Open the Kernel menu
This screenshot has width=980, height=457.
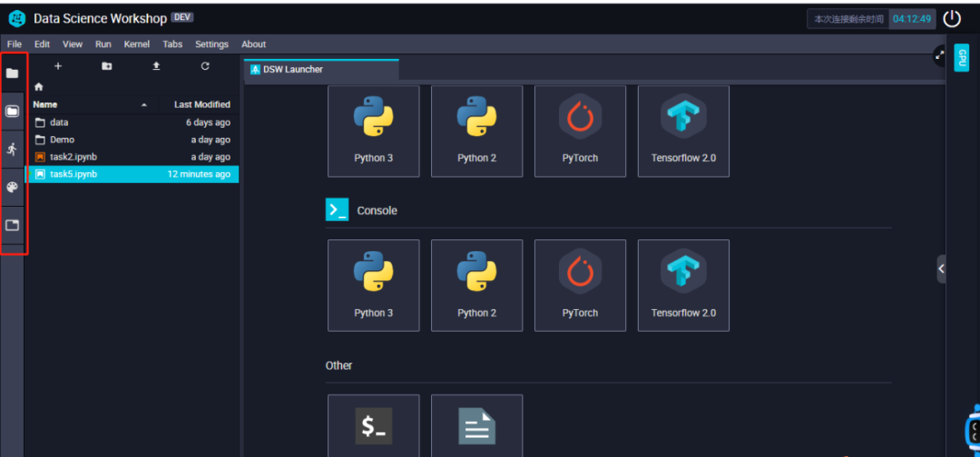pos(137,44)
